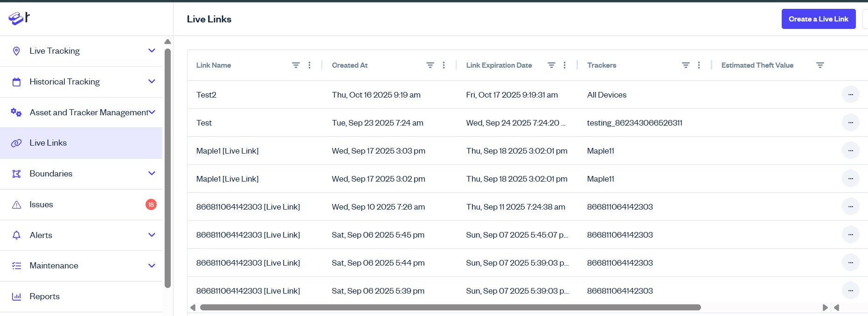Open the Live Links sidebar item
Image resolution: width=868 pixels, height=316 pixels.
(48, 143)
